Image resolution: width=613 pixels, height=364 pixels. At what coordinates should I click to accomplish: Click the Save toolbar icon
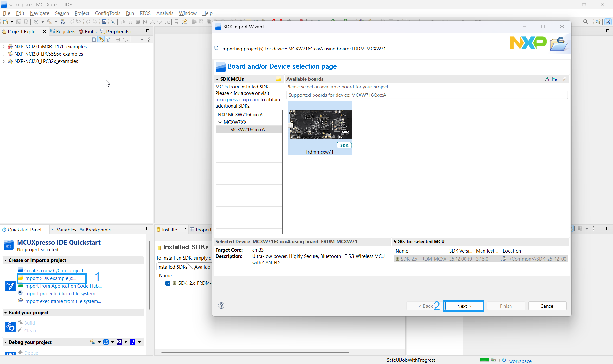19,22
